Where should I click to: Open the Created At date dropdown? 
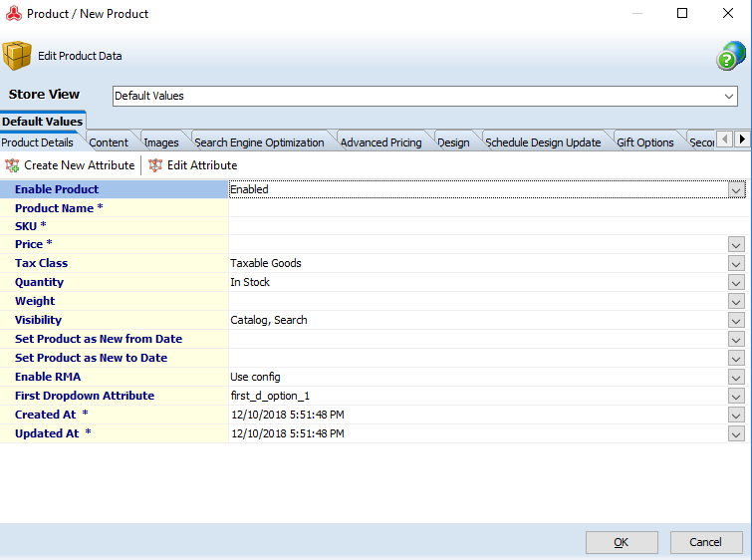[736, 416]
